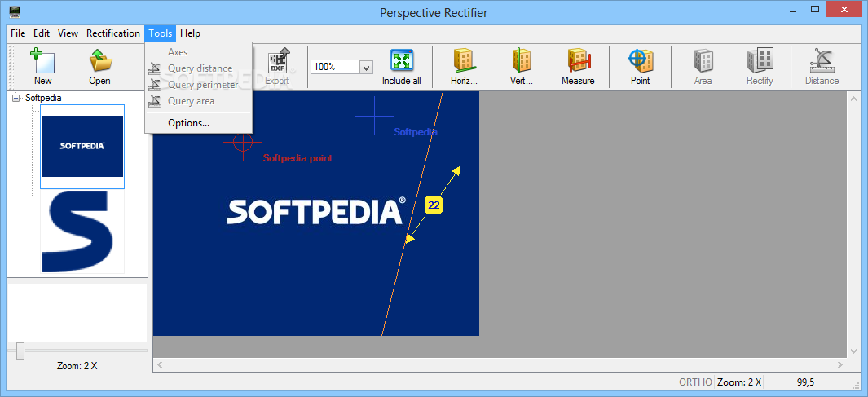Click the vertical scrollbar down arrow
868x397 pixels.
[x=853, y=351]
